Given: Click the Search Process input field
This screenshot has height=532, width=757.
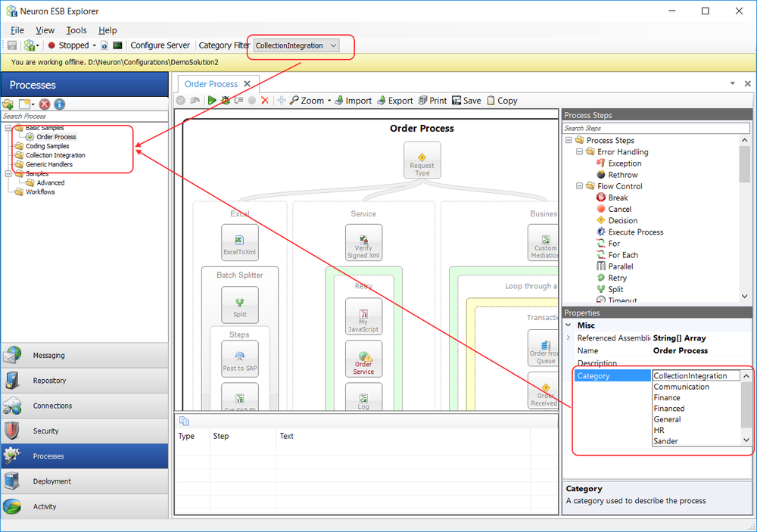Looking at the screenshot, I should pos(85,117).
